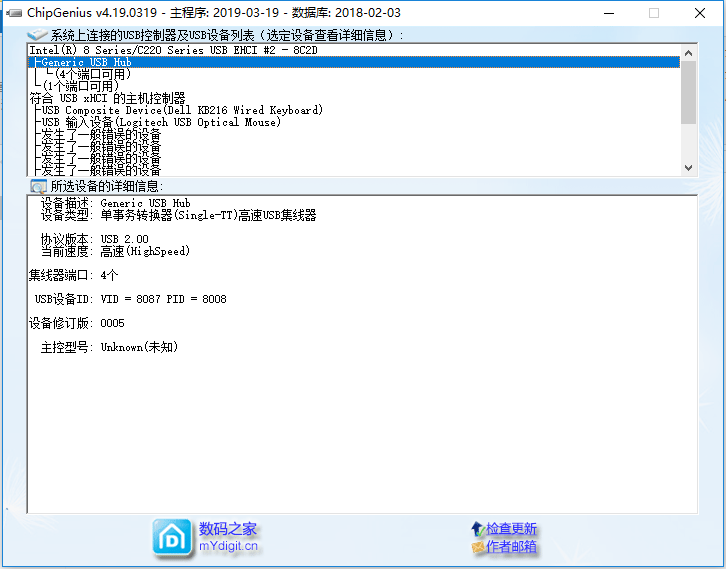Viewport: 726px width, 569px height.
Task: Click the Unknown(未知) controller model text
Action: pyautogui.click(x=139, y=347)
